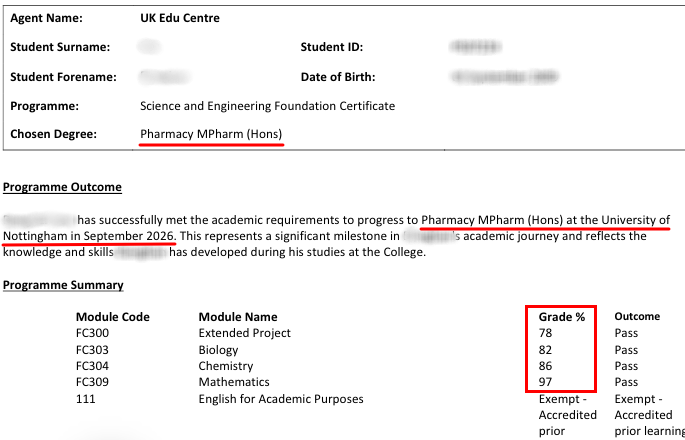This screenshot has height=440, width=685.
Task: Click the Chemistry module name
Action: (226, 366)
